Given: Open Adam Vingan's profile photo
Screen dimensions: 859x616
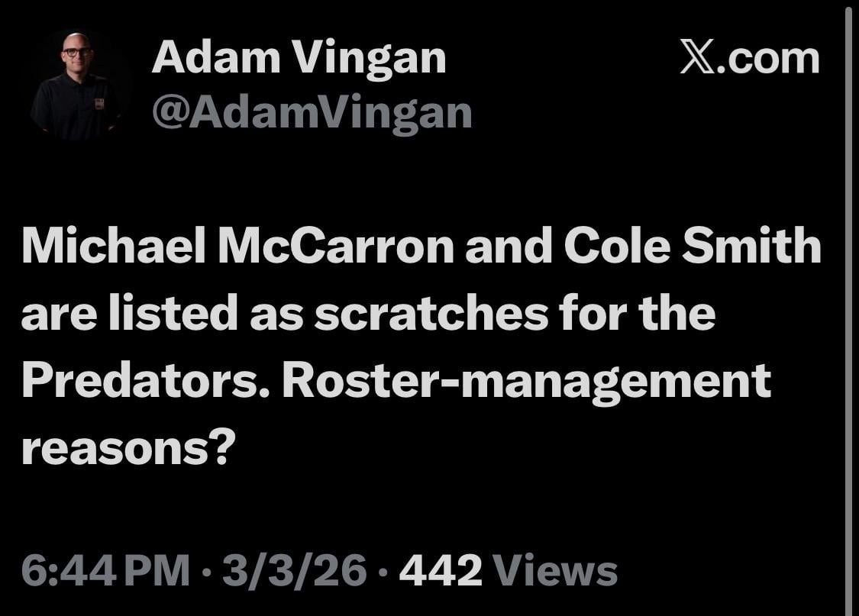Looking at the screenshot, I should point(76,85).
